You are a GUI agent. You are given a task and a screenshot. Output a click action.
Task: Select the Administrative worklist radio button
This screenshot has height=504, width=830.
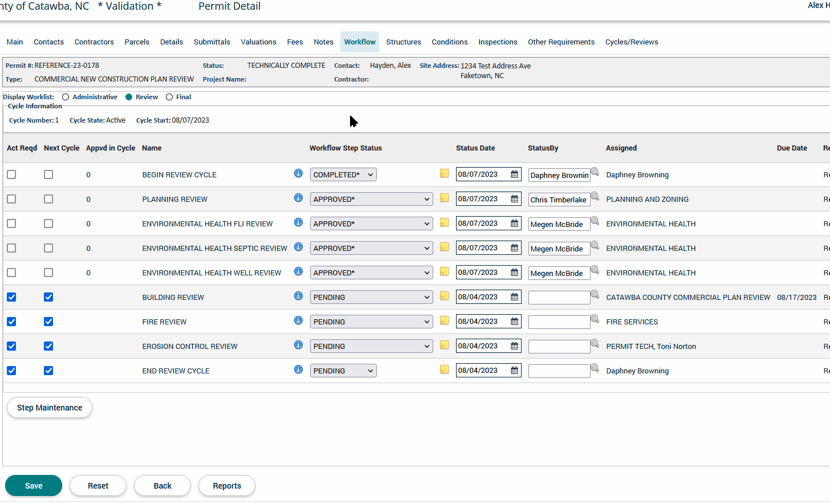click(66, 97)
